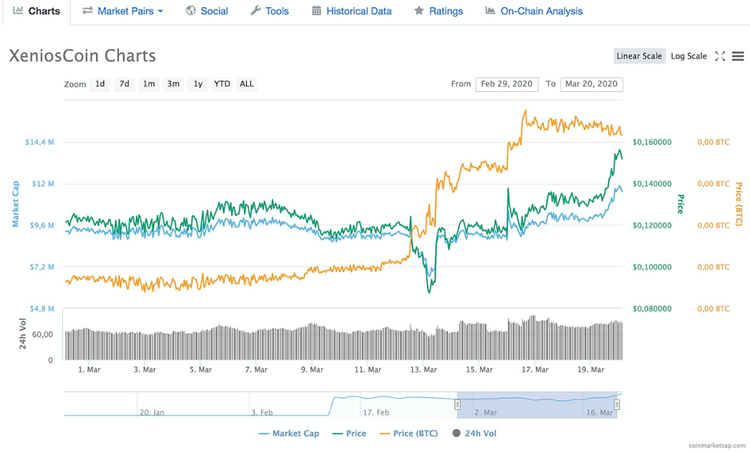Toggle 24h Vol series in legend
This screenshot has height=454, width=750.
pos(475,433)
